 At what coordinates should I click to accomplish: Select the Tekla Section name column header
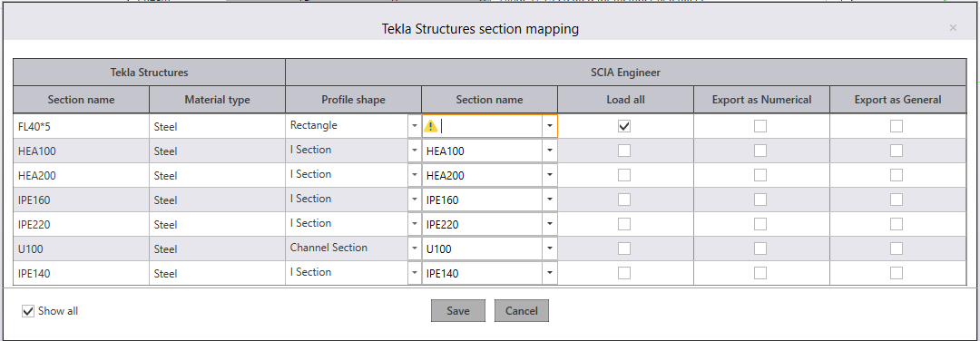82,100
